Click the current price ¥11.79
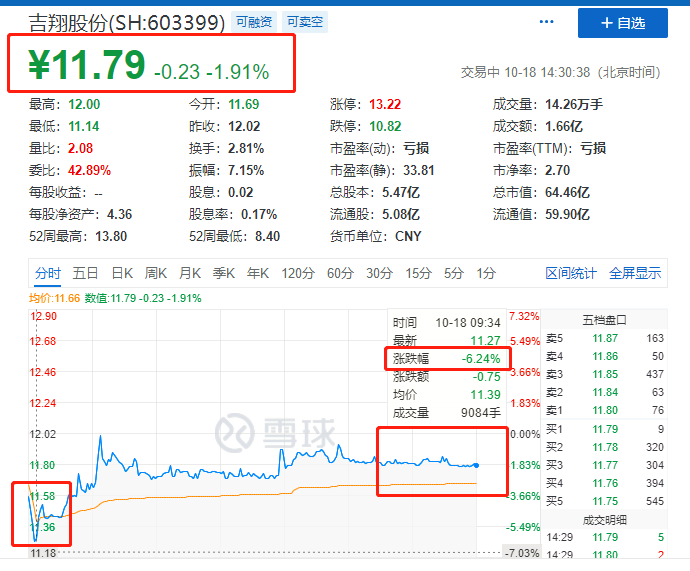Image resolution: width=690 pixels, height=571 pixels. (87, 65)
